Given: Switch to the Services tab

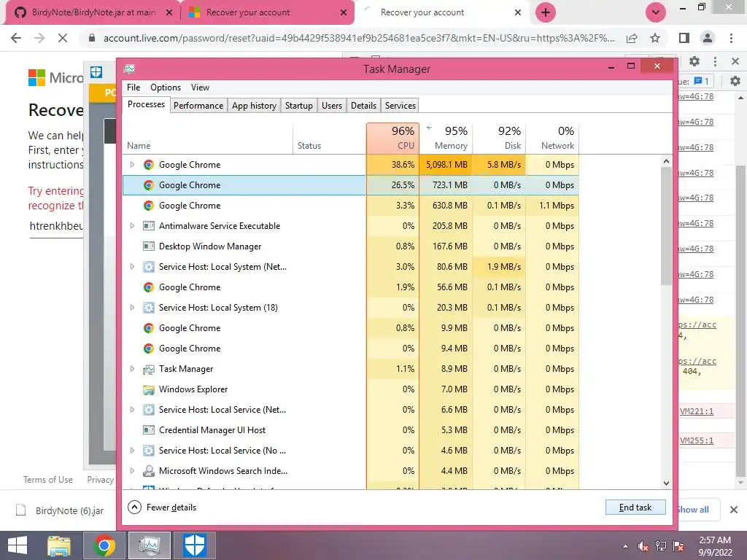Looking at the screenshot, I should (400, 106).
